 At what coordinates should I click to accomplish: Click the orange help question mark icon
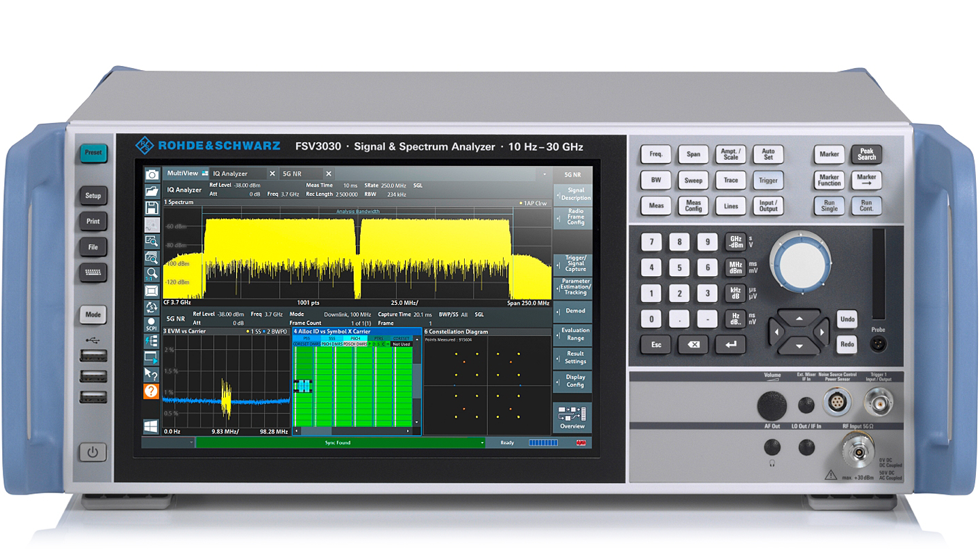click(x=151, y=390)
